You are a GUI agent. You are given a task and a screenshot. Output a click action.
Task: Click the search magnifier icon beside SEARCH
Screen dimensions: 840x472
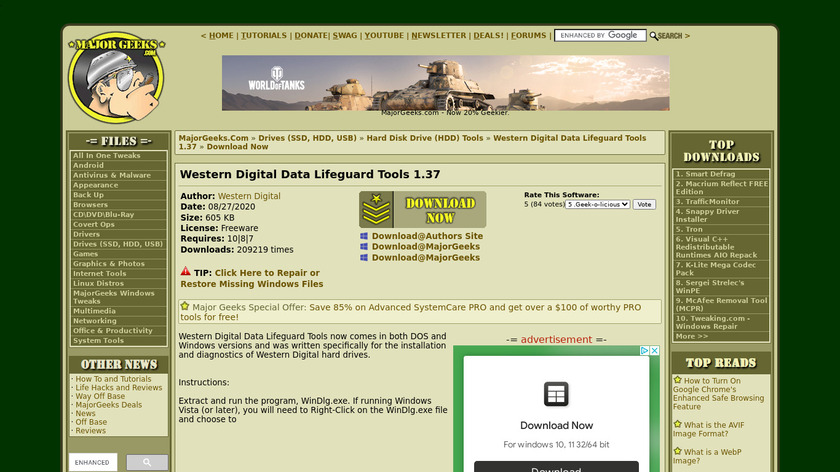click(x=653, y=36)
